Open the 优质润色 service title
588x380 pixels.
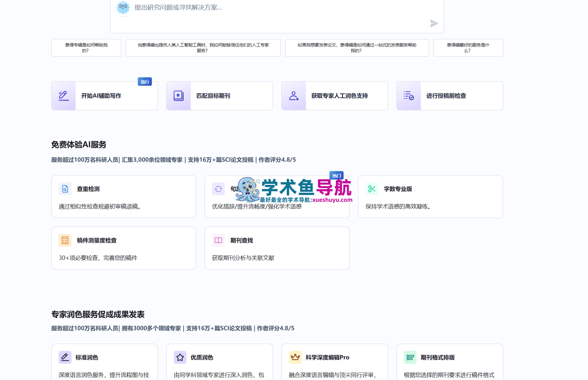coord(202,357)
